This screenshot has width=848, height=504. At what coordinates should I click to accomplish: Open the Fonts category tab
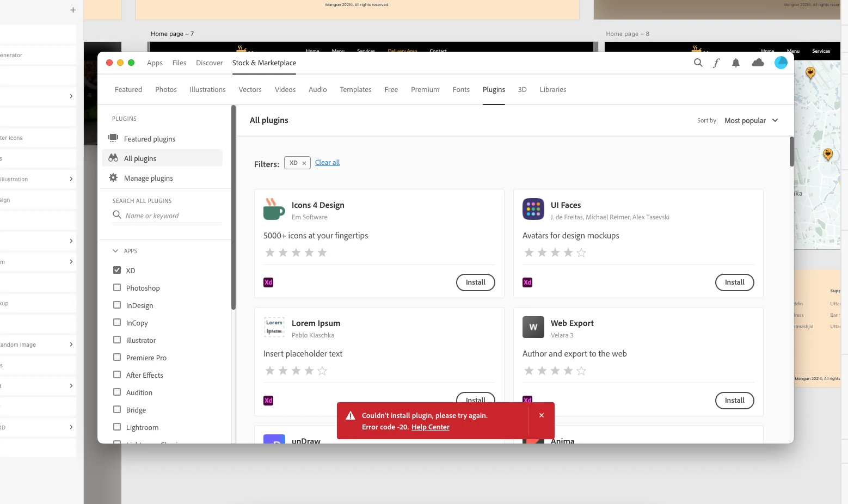[x=461, y=89]
